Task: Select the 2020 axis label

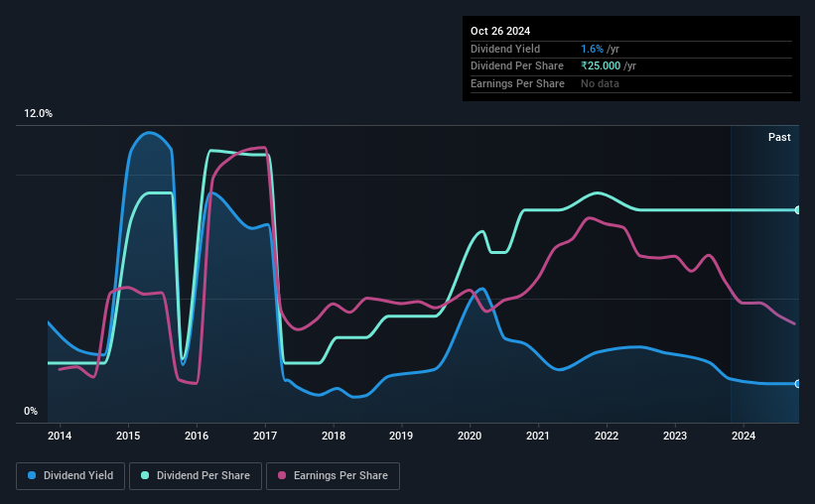Action: (x=470, y=436)
